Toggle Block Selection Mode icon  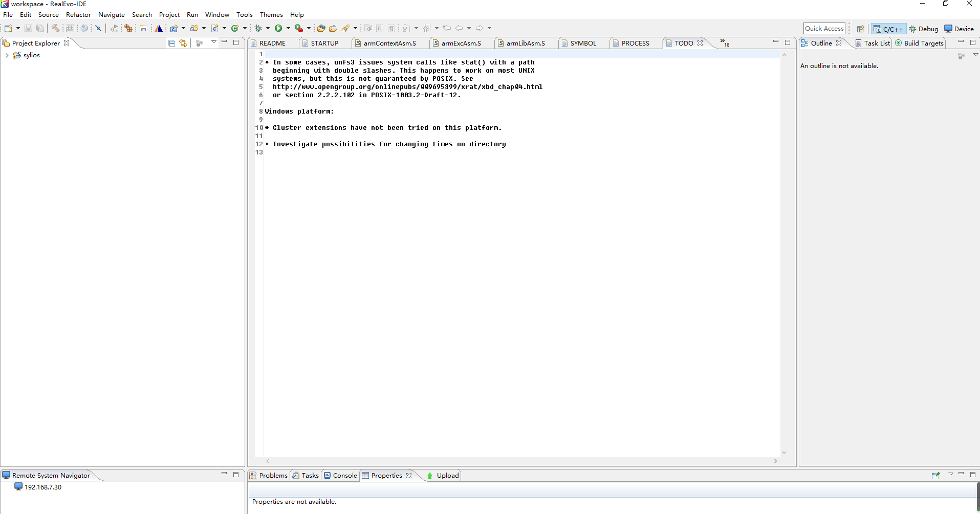click(380, 28)
